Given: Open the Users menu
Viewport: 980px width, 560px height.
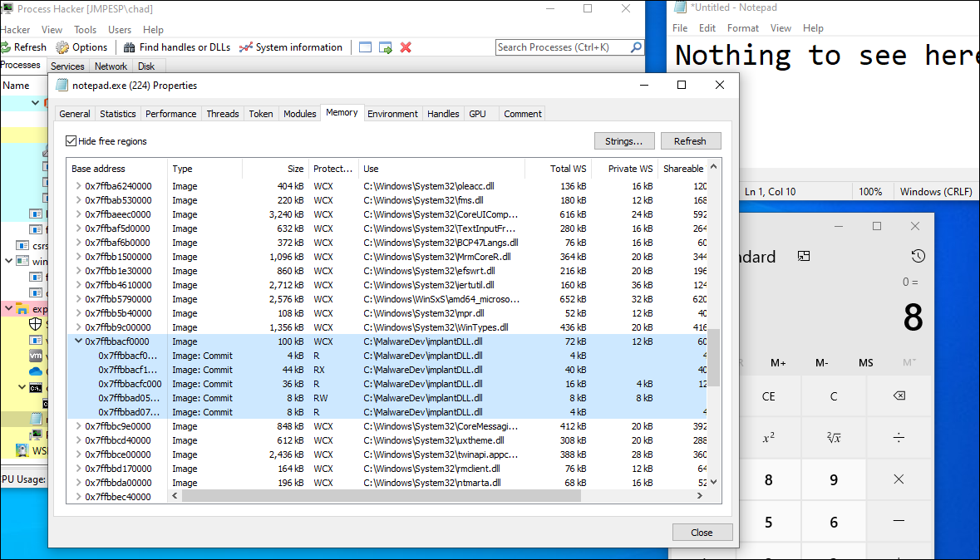Looking at the screenshot, I should tap(120, 29).
